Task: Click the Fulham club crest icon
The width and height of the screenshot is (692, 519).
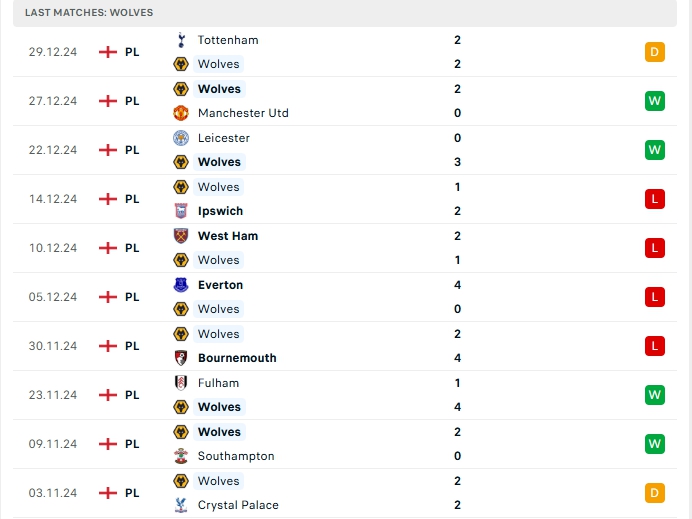Action: [x=181, y=383]
